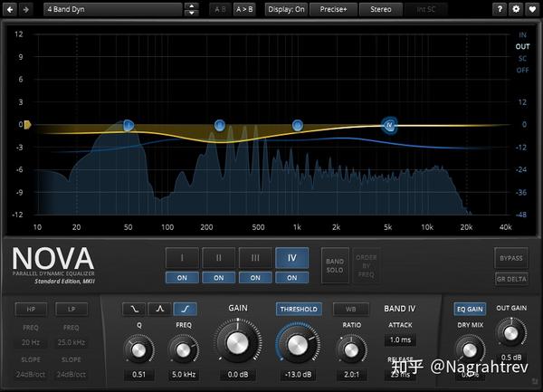This screenshot has width=543, height=392.
Task: Switch analyzer to IN display
Action: 522,35
